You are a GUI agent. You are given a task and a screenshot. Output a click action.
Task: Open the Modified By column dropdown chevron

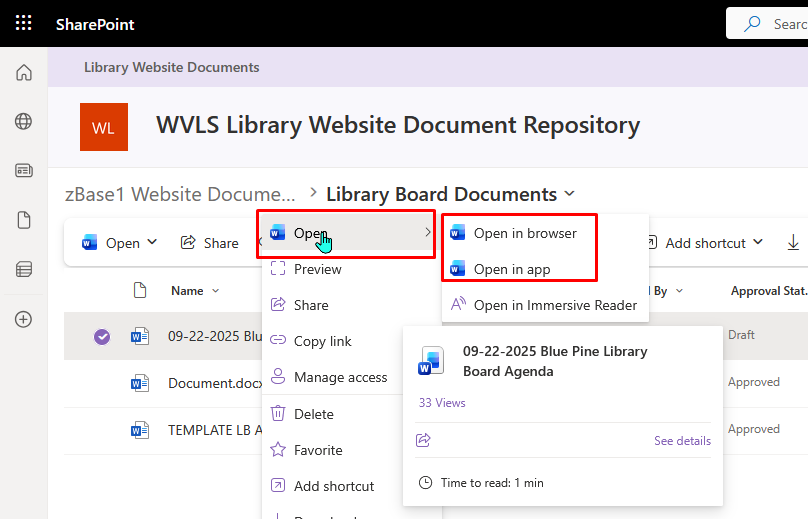coord(679,291)
